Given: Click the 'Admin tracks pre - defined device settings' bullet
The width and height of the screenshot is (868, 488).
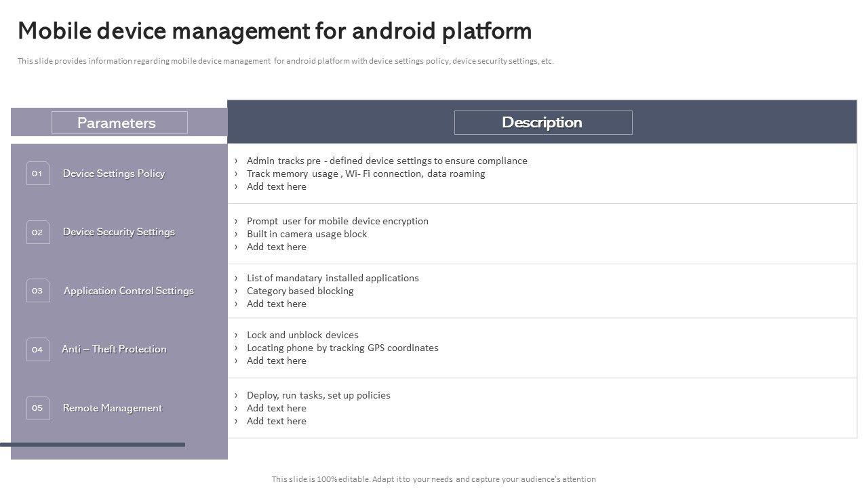Looking at the screenshot, I should tap(387, 161).
